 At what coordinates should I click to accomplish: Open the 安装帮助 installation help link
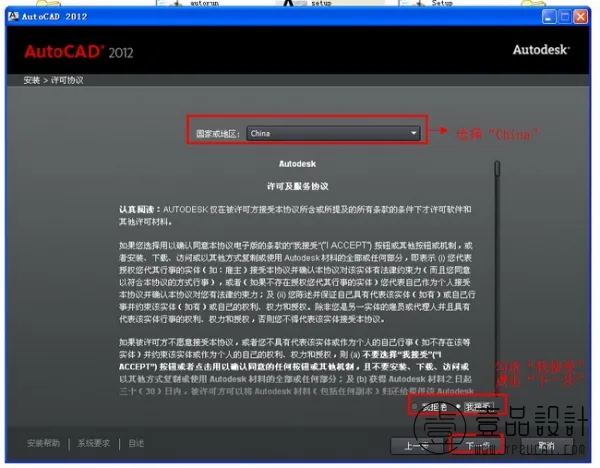click(43, 443)
